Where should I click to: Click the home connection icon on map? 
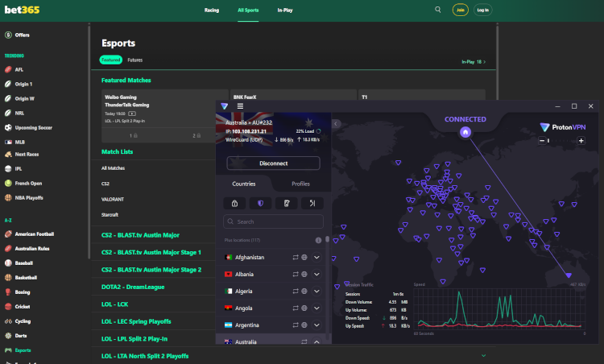[465, 133]
